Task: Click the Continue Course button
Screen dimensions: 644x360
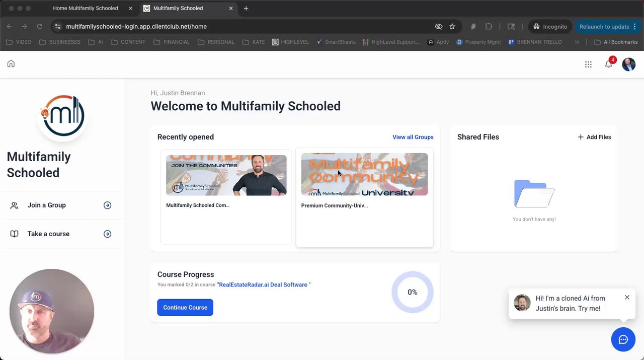Action: point(185,308)
